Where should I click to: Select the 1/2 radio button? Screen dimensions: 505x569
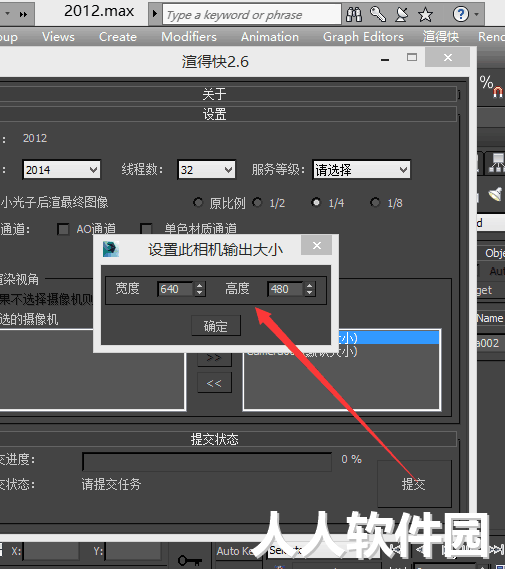point(257,202)
